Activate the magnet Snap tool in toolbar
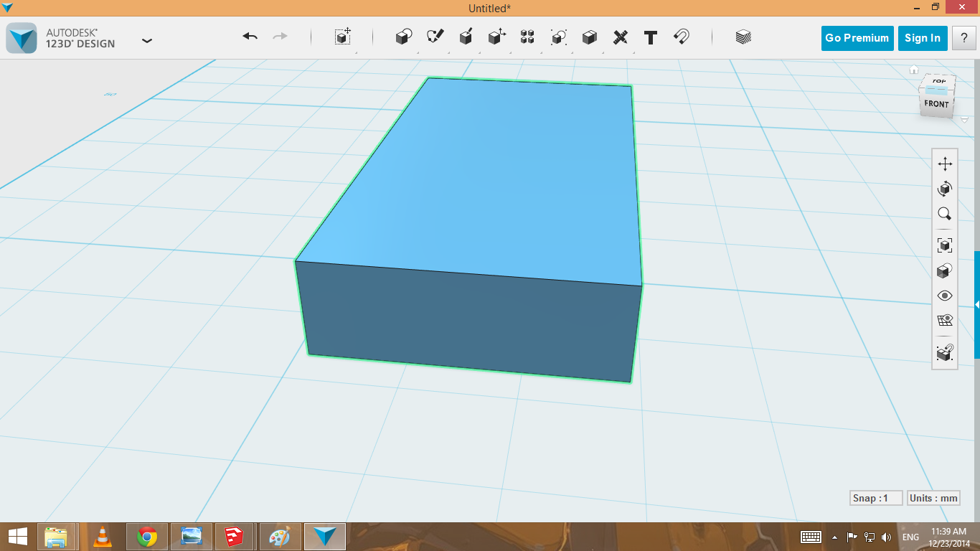 (682, 37)
